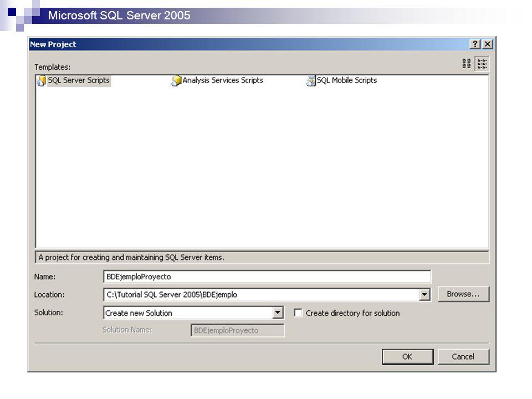532x399 pixels.
Task: Click the 'New Project' title bar text
Action: (53, 44)
